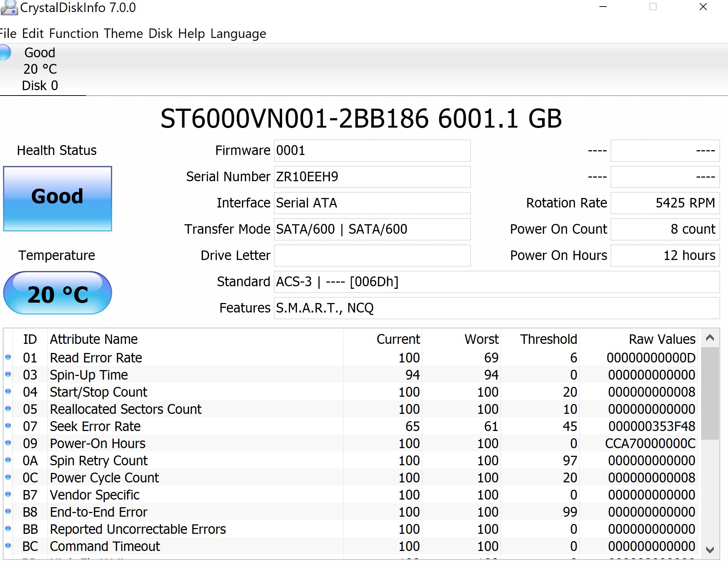This screenshot has width=728, height=563.
Task: Click the Power On Count value 8 count
Action: tap(665, 229)
